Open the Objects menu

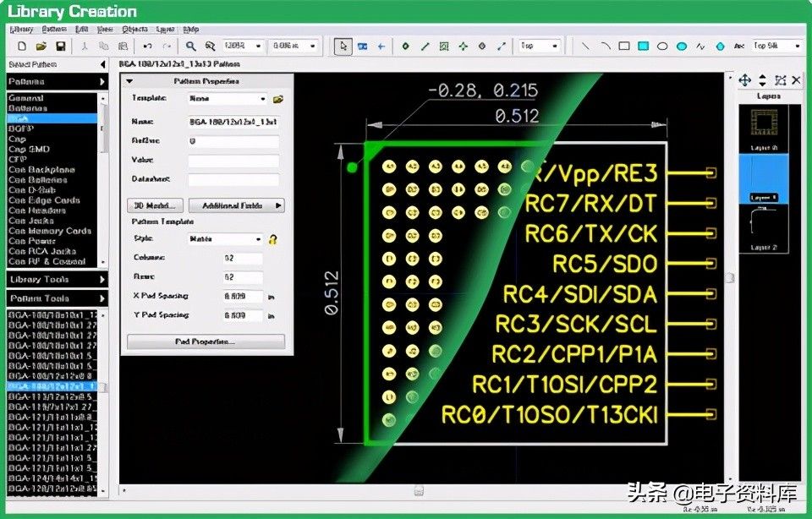point(134,29)
